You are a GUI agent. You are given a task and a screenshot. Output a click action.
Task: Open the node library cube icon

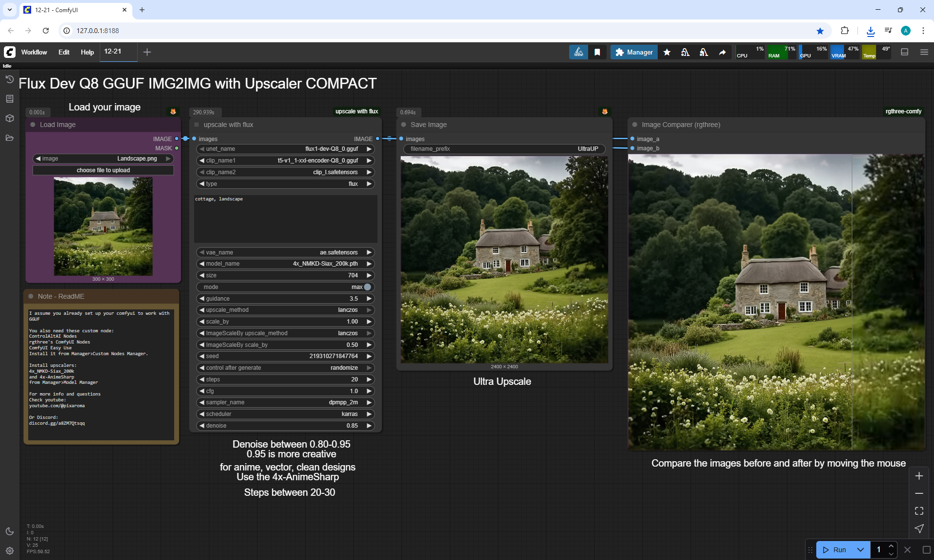9,118
